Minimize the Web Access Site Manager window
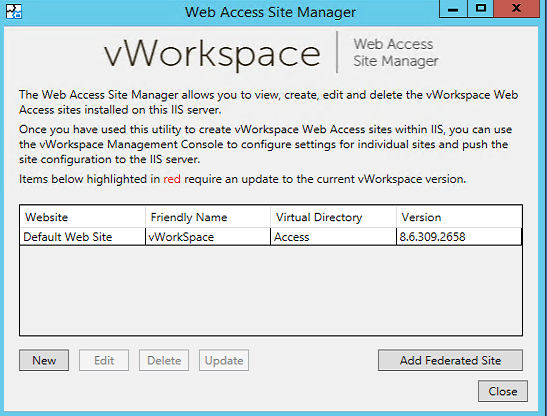 coord(453,8)
